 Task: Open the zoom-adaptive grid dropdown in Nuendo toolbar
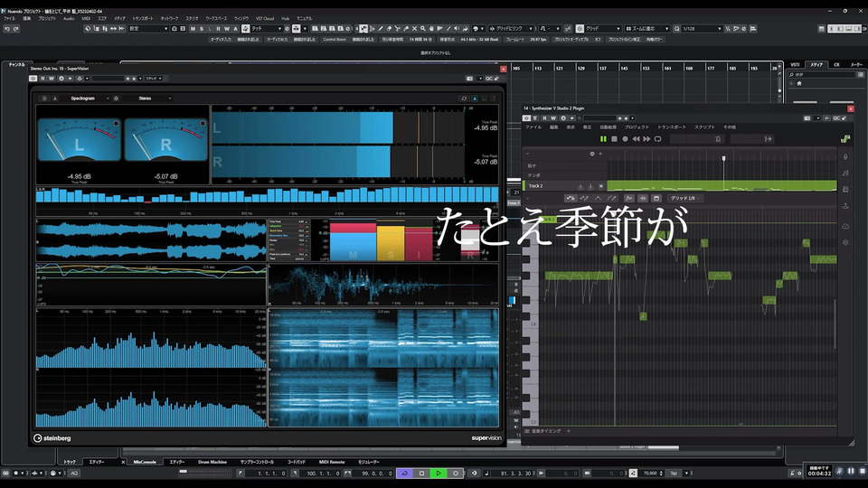tap(647, 29)
